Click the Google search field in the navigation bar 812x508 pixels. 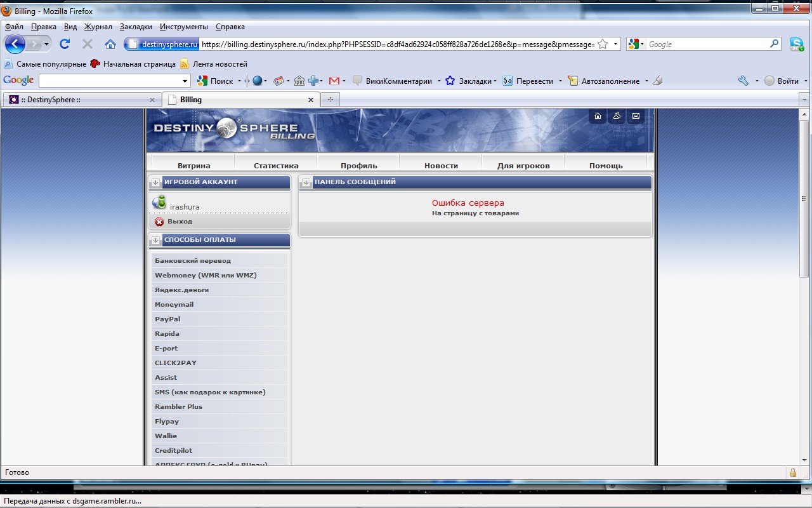tap(706, 44)
